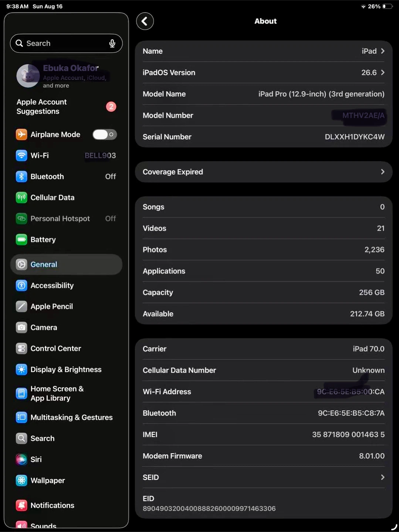Click the Airplane Mode orange icon
The height and width of the screenshot is (532, 399).
21,134
